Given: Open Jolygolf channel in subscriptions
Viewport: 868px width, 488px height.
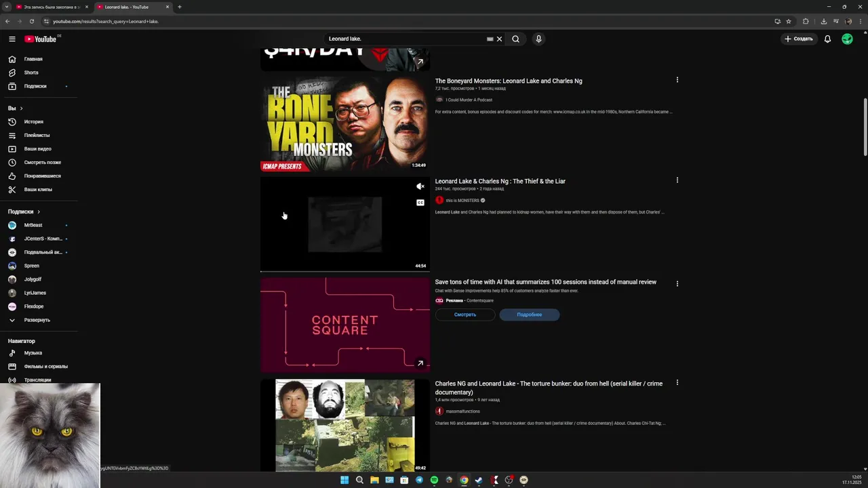Looking at the screenshot, I should [x=33, y=279].
